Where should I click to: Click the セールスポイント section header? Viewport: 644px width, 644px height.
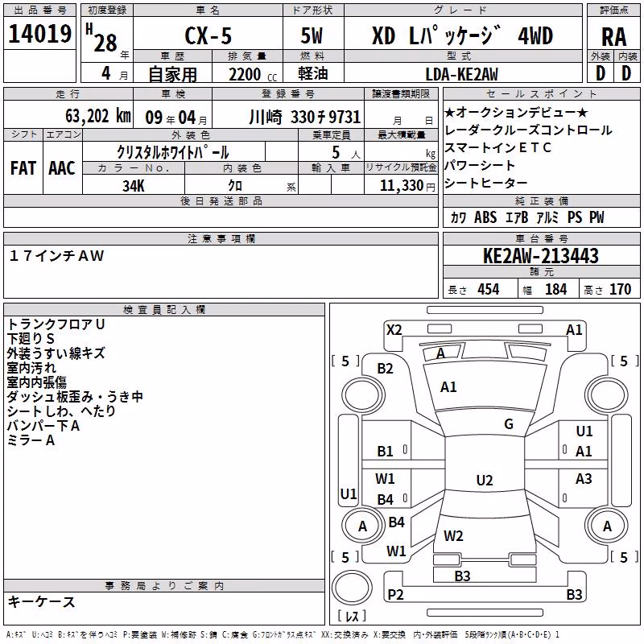pyautogui.click(x=541, y=94)
